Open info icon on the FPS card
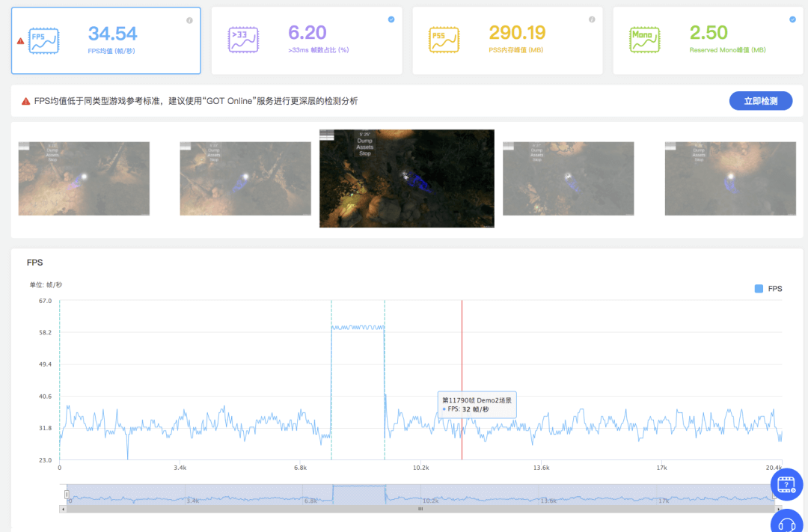Image resolution: width=808 pixels, height=532 pixels. coord(189,21)
